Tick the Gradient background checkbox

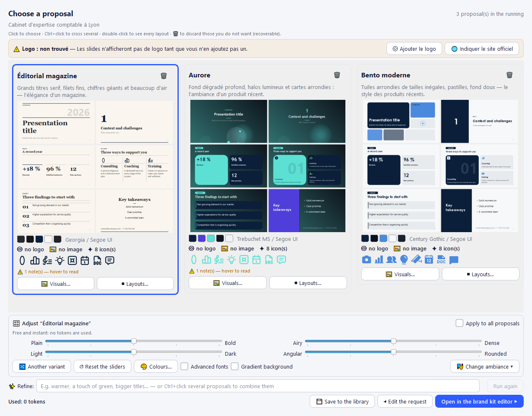[235, 366]
